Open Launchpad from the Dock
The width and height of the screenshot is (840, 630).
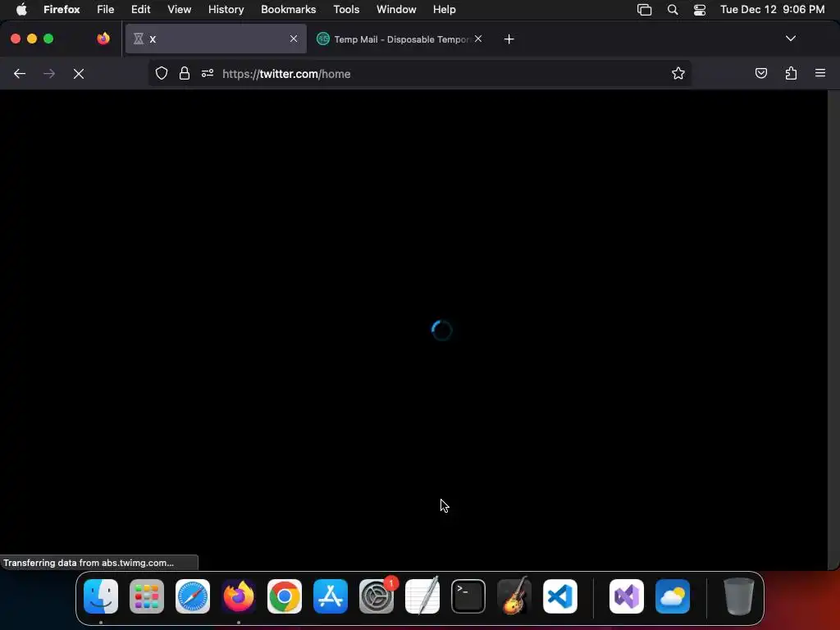click(147, 596)
